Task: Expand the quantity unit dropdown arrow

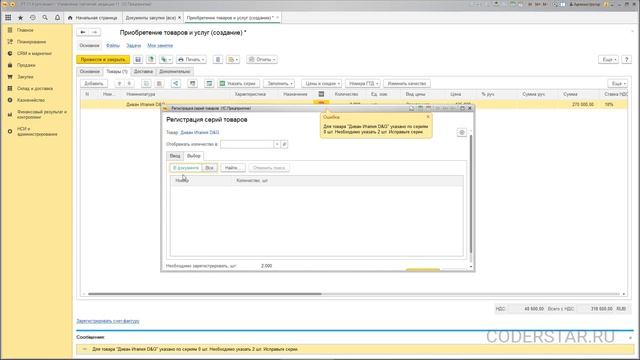Action: [x=277, y=144]
